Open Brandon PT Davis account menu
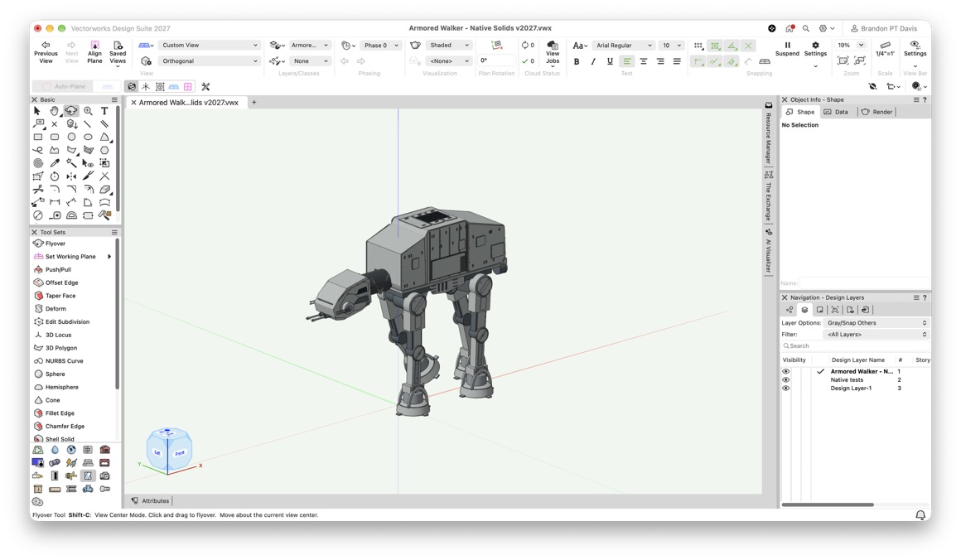961x560 pixels. pyautogui.click(x=884, y=28)
